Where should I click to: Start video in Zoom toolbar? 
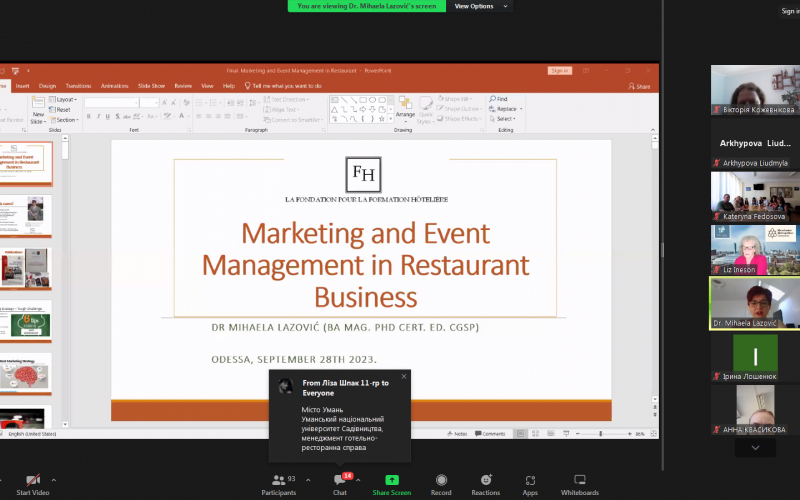[33, 485]
